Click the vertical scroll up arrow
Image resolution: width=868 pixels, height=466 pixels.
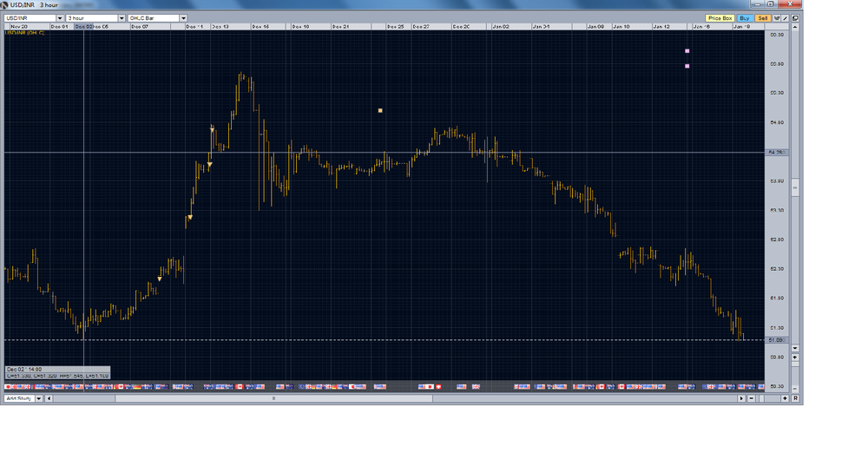pyautogui.click(x=795, y=27)
